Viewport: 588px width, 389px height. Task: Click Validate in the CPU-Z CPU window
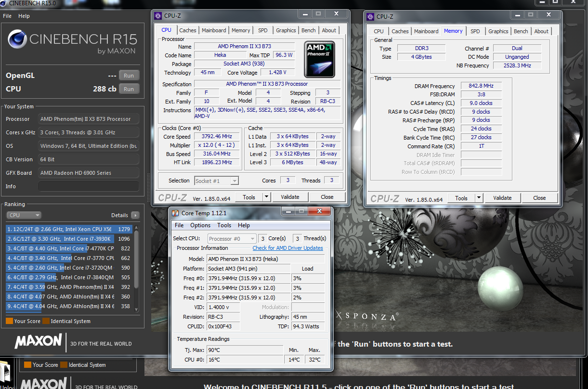point(290,197)
